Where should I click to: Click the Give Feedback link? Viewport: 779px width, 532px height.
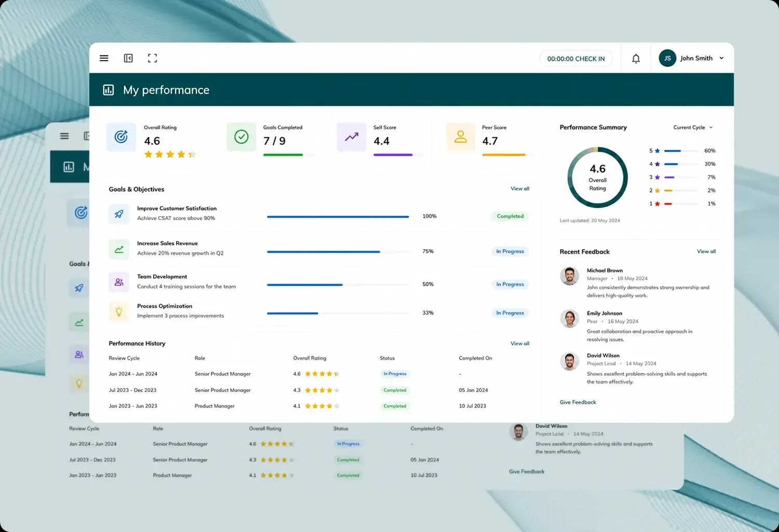pos(578,402)
